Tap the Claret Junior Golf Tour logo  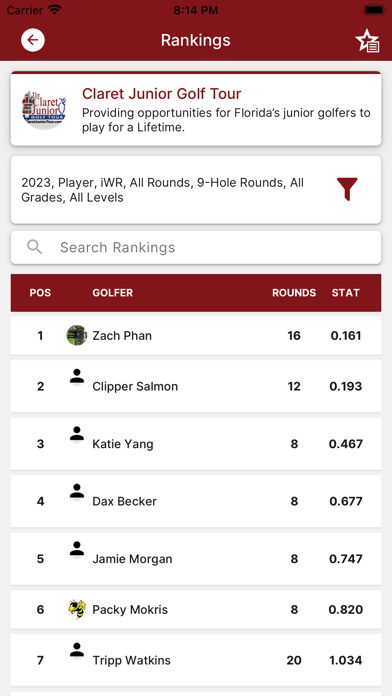click(44, 108)
